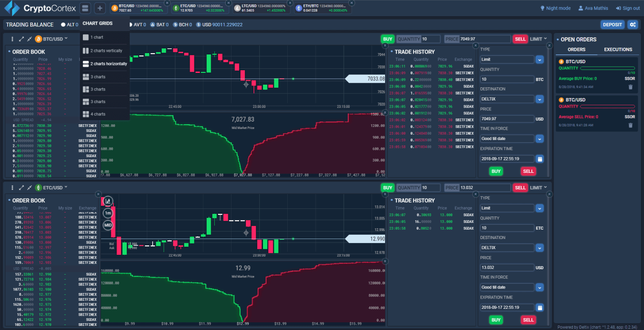Image resolution: width=644 pixels, height=330 pixels.
Task: Add a new panel with plus icon
Action: (100, 8)
